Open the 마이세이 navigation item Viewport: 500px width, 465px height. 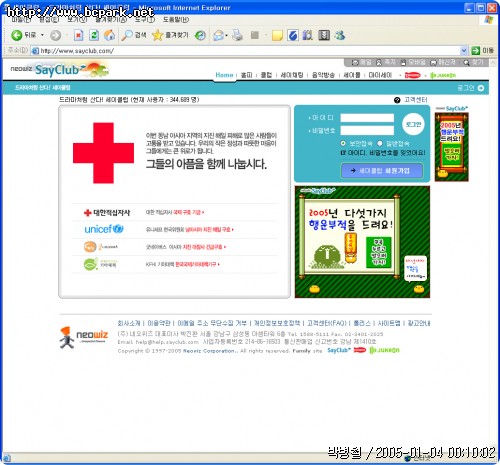coord(380,75)
